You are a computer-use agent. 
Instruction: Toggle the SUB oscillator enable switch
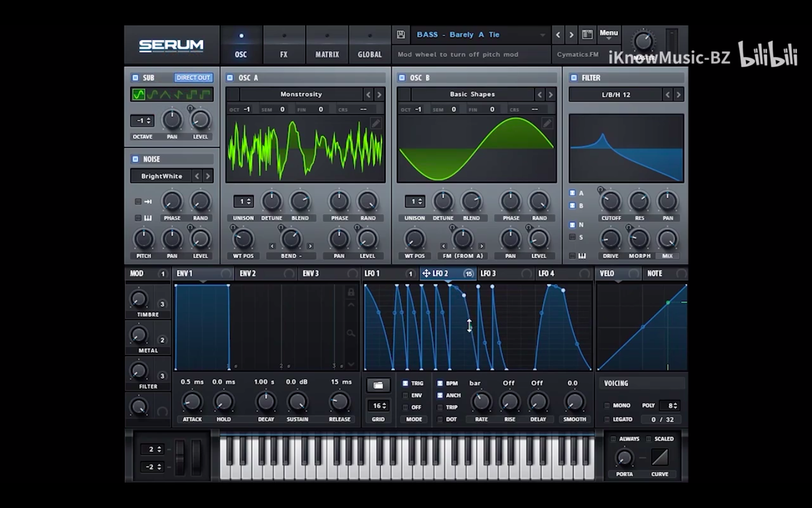click(135, 78)
